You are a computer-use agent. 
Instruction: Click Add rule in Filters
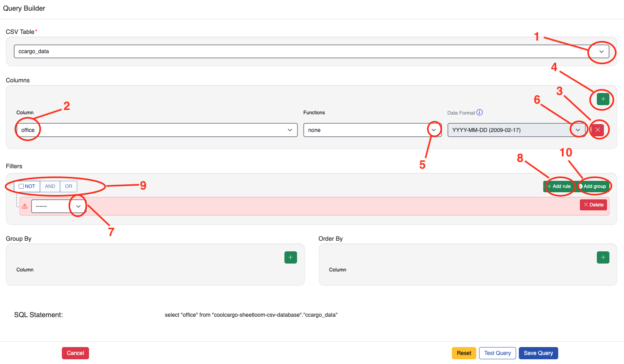559,186
